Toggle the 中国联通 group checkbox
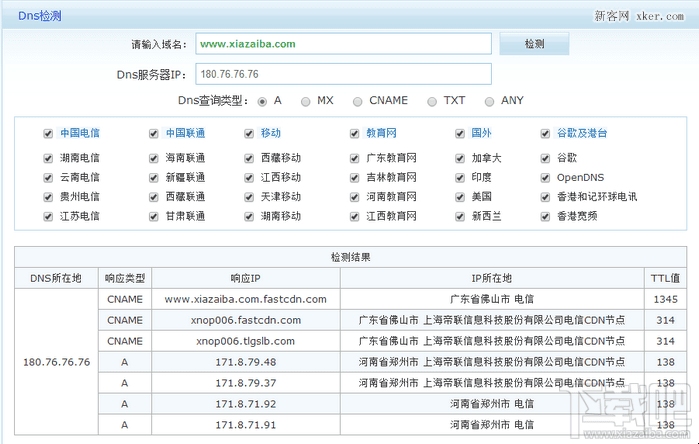The image size is (699, 444). tap(153, 133)
